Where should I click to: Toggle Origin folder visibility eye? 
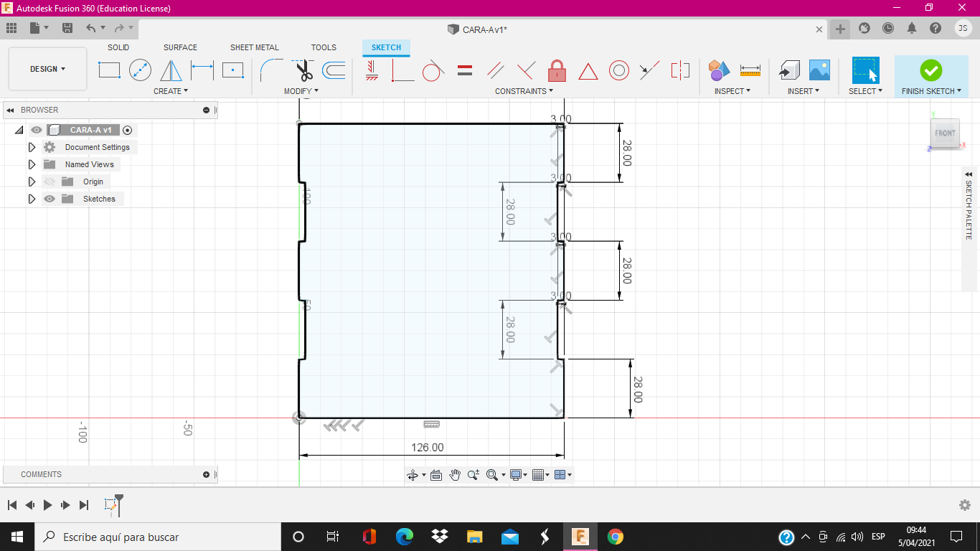pos(49,182)
